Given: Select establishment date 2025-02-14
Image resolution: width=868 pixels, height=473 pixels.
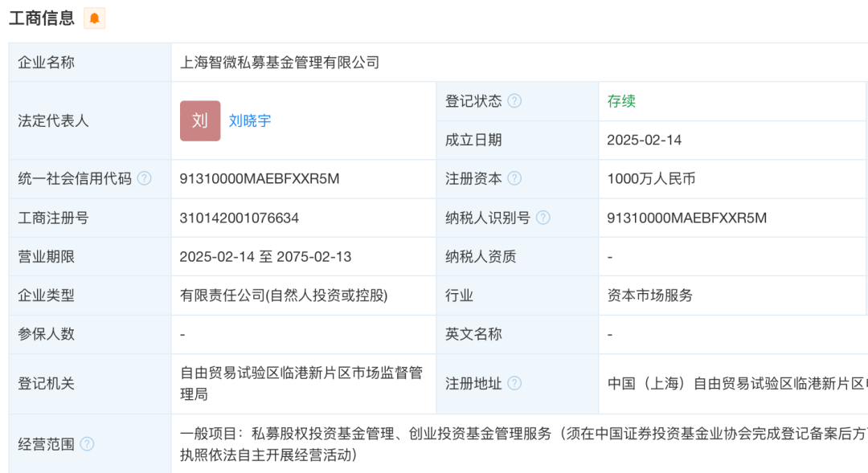Looking at the screenshot, I should coord(644,140).
